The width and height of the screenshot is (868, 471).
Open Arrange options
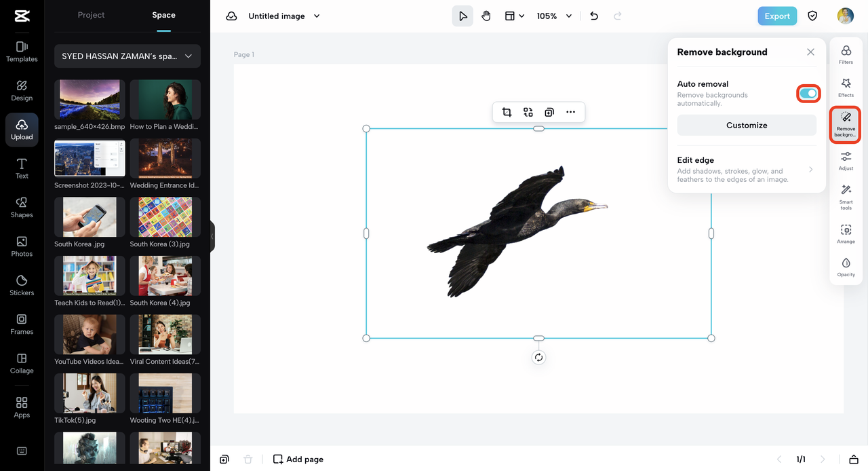[x=846, y=234]
